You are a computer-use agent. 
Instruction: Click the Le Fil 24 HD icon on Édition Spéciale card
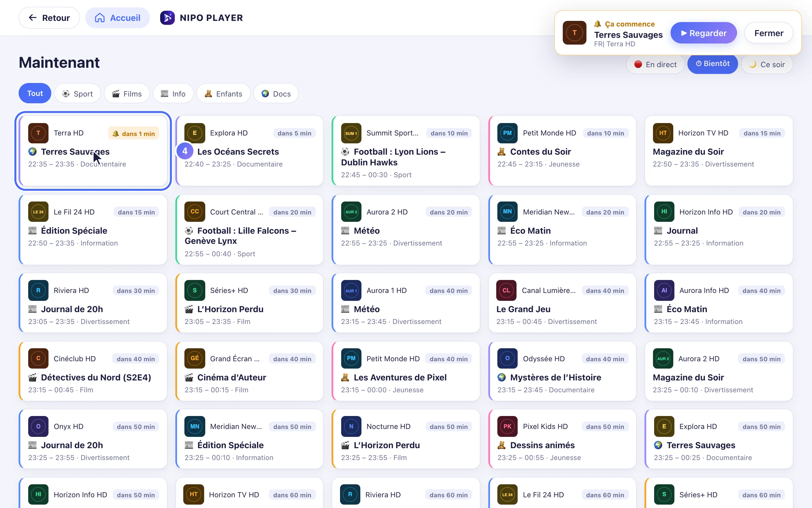coord(38,212)
